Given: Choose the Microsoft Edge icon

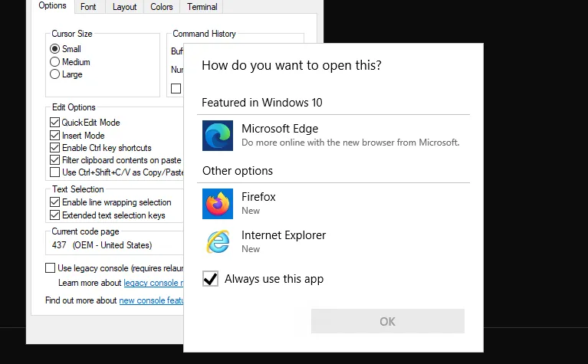Looking at the screenshot, I should click(x=218, y=136).
